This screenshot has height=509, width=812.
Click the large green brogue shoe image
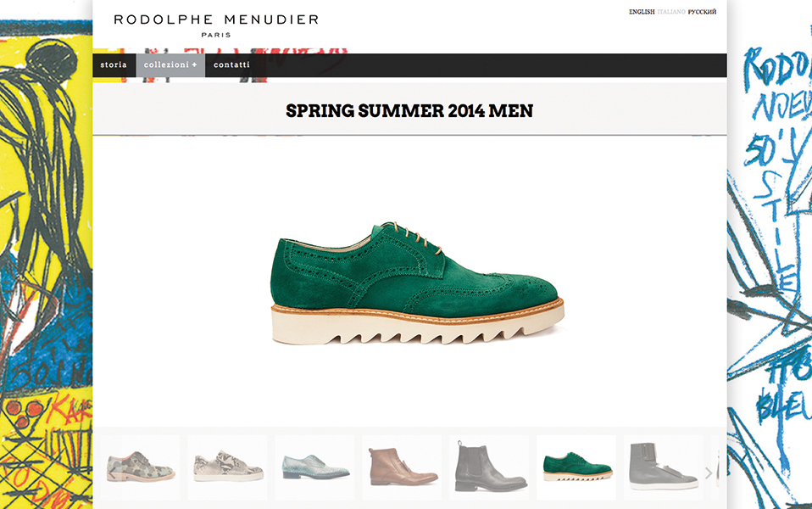tap(417, 282)
